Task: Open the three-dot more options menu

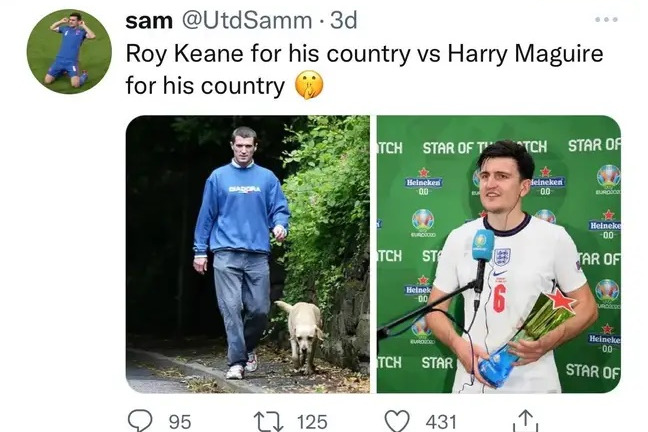Action: (x=606, y=19)
